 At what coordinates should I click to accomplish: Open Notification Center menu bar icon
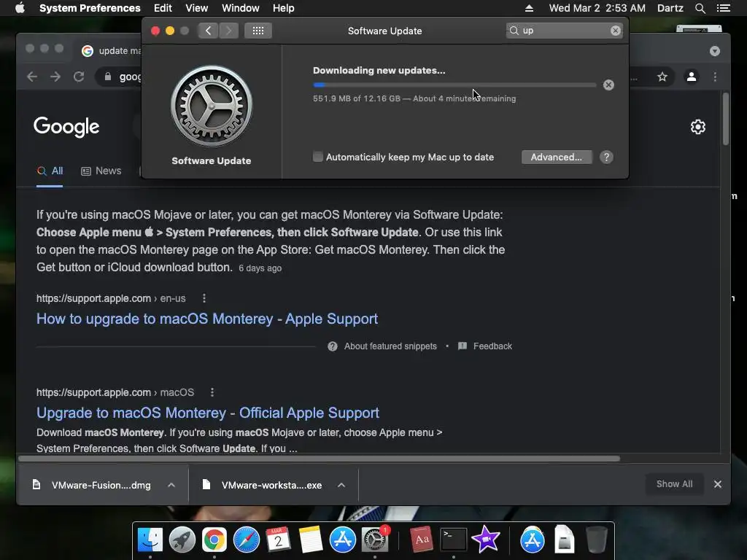[x=723, y=8]
